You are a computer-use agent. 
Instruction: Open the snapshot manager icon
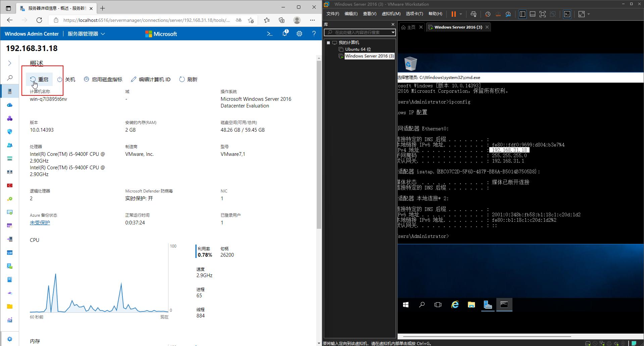click(x=508, y=14)
